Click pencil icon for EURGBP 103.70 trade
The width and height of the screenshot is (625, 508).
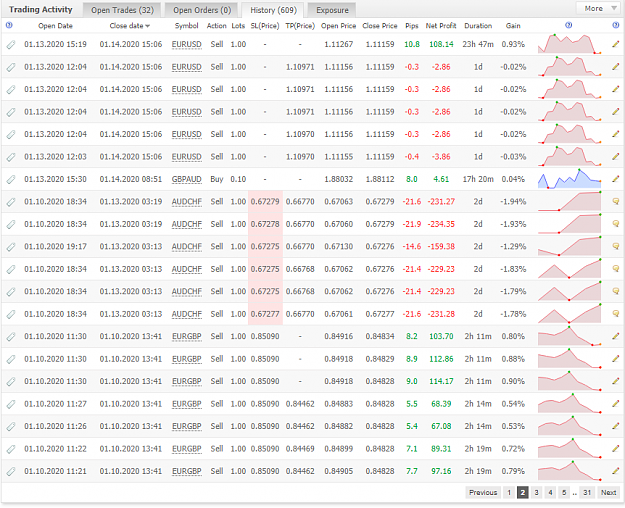(x=616, y=336)
